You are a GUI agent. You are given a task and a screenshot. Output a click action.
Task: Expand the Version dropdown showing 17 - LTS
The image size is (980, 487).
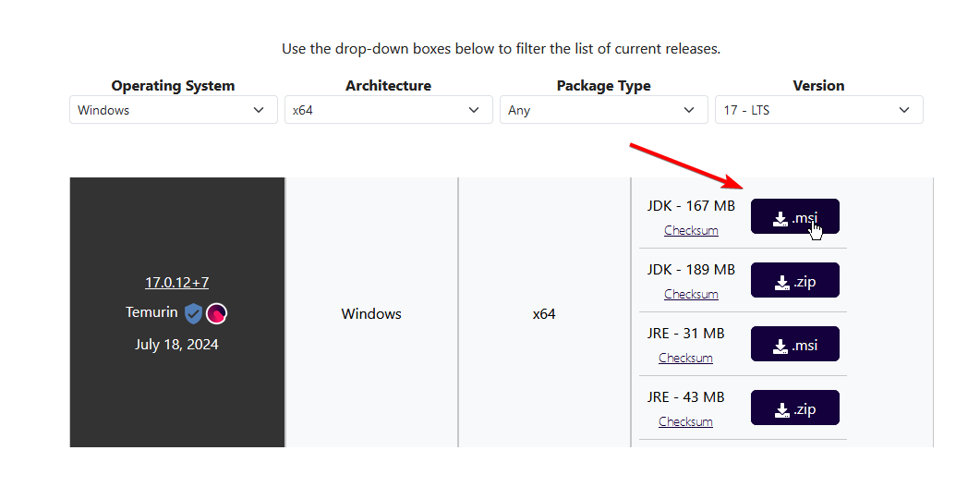coord(818,110)
